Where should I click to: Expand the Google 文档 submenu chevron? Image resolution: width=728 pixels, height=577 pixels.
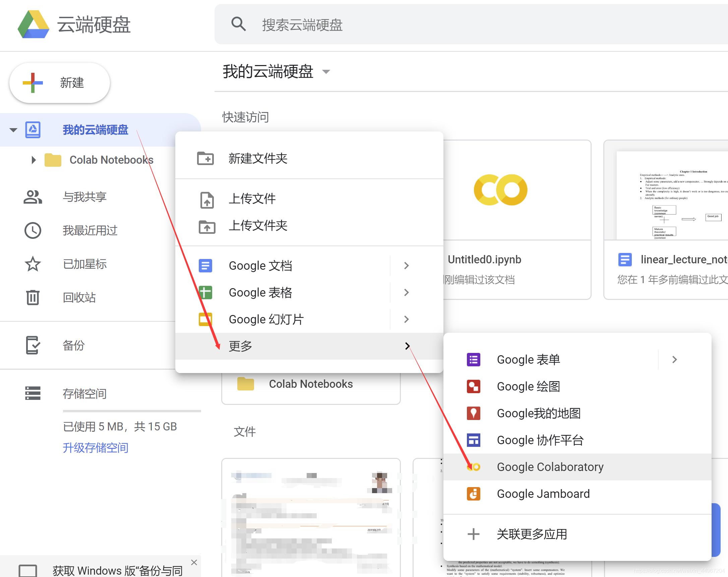point(406,266)
